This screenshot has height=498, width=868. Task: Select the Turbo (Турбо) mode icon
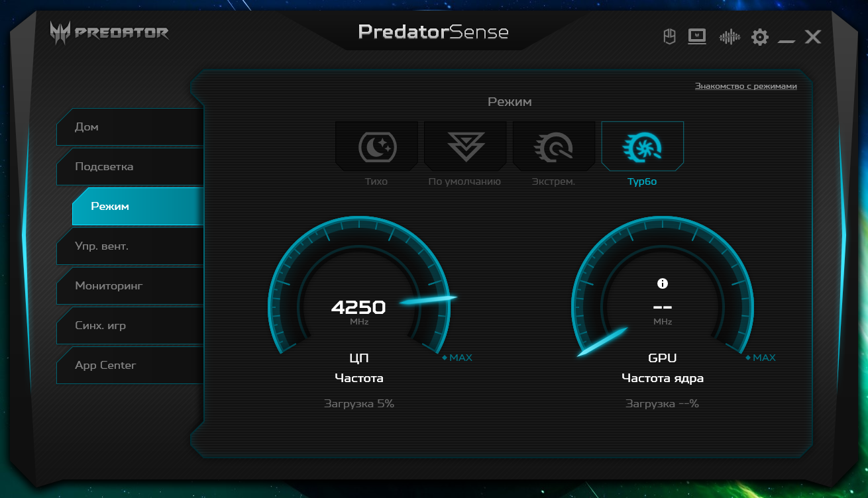pyautogui.click(x=643, y=146)
